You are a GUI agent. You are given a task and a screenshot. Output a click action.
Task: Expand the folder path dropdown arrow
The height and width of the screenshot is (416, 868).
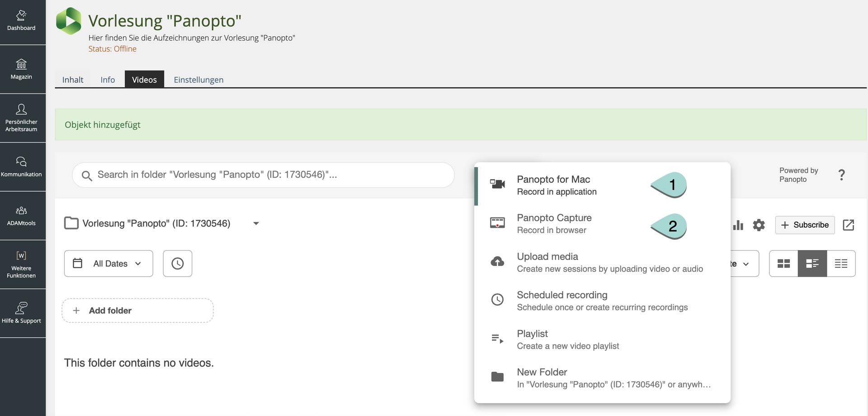point(256,223)
